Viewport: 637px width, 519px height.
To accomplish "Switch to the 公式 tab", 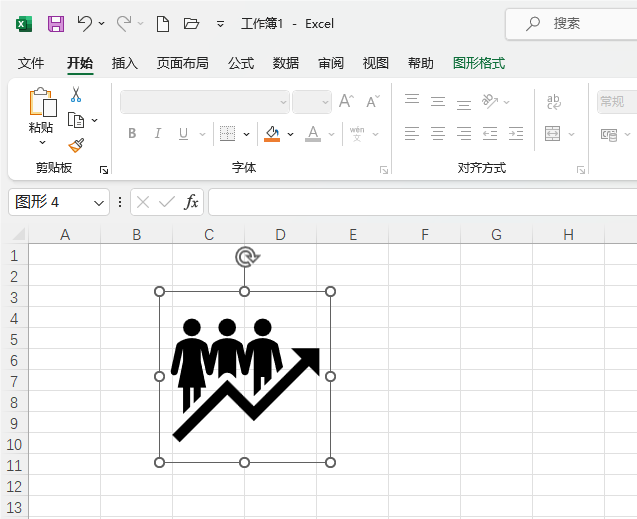I will tap(241, 63).
